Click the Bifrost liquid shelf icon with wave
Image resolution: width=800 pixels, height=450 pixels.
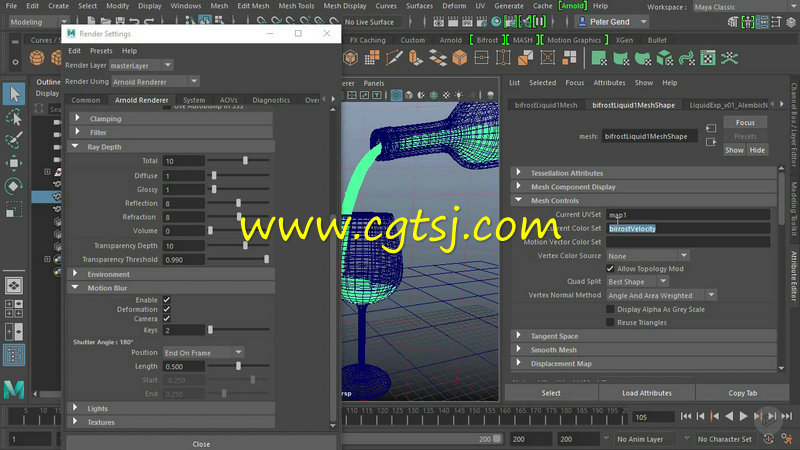coord(687,58)
